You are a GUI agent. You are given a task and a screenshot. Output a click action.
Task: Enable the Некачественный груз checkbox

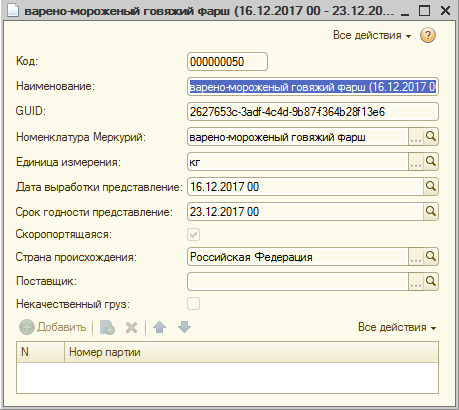point(194,304)
